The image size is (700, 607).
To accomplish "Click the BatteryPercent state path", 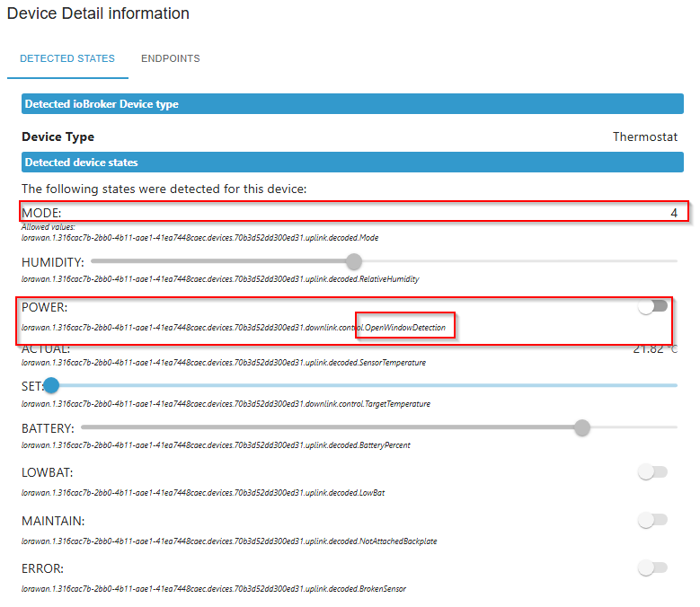I will click(x=216, y=445).
